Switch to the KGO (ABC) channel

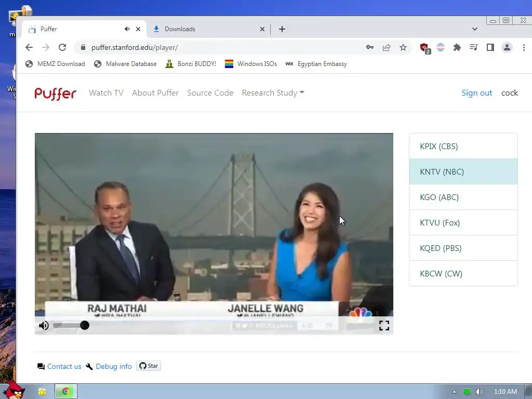coord(463,197)
